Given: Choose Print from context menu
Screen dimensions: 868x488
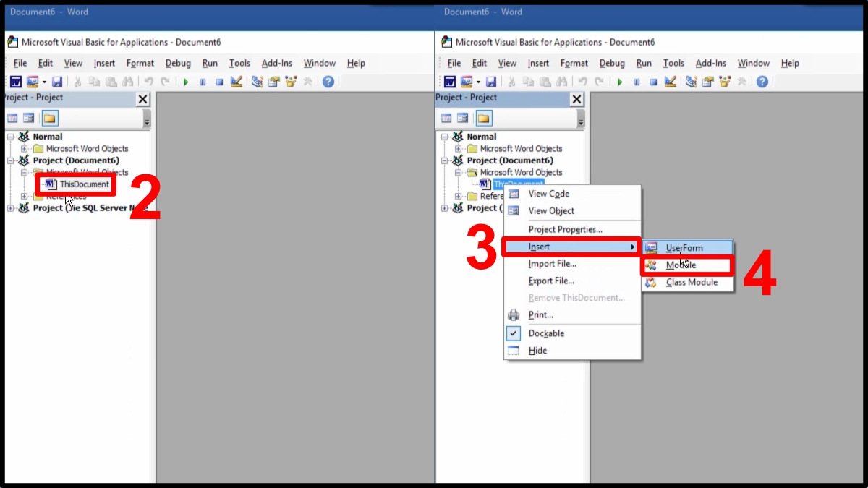Looking at the screenshot, I should [x=572, y=315].
